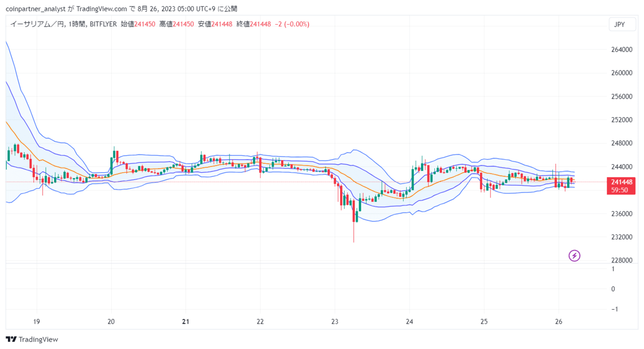Click the 19 date label on time axis
The height and width of the screenshot is (349, 644).
[37, 321]
